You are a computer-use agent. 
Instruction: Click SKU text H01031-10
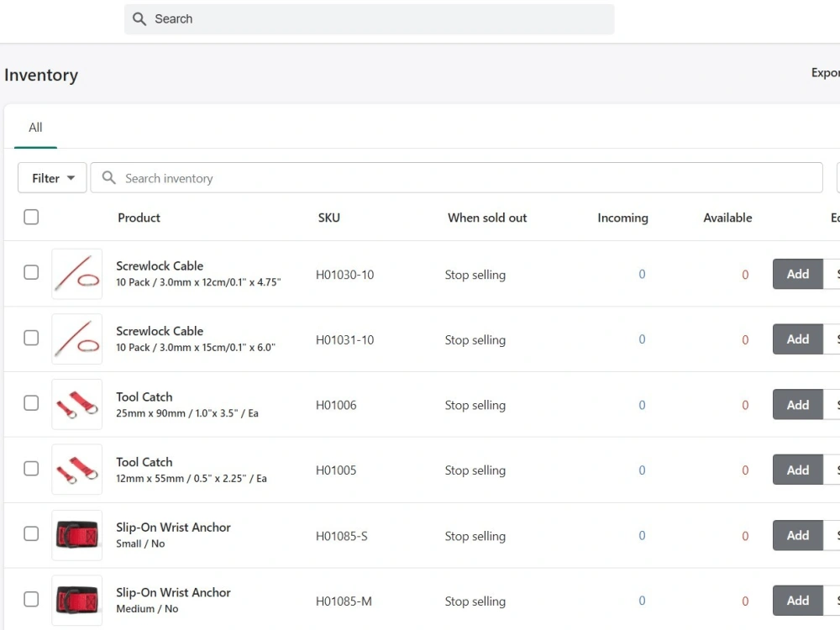[x=345, y=340]
